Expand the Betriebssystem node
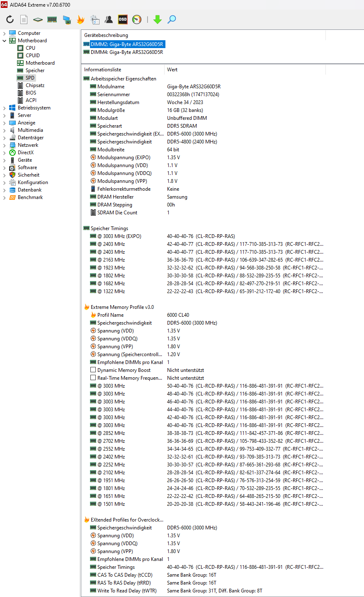 [x=5, y=108]
